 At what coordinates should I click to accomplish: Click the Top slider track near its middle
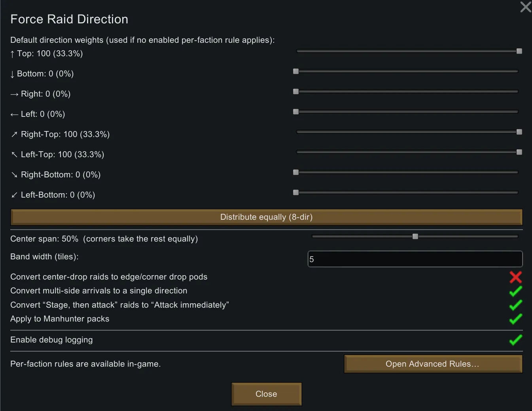407,51
